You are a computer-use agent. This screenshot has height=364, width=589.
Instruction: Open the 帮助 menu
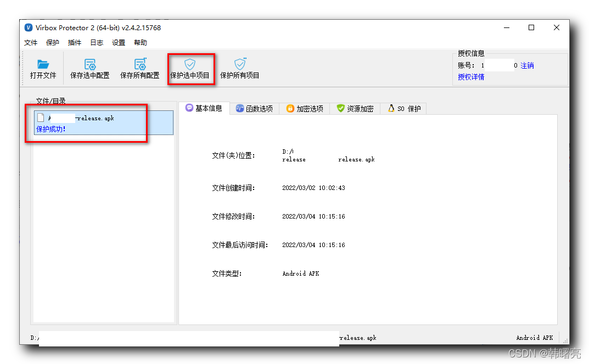point(141,42)
